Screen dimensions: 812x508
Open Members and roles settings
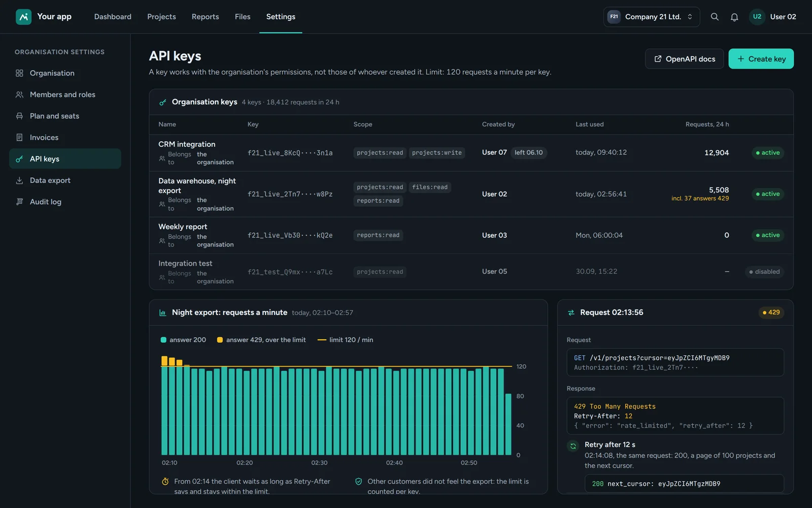[65, 94]
